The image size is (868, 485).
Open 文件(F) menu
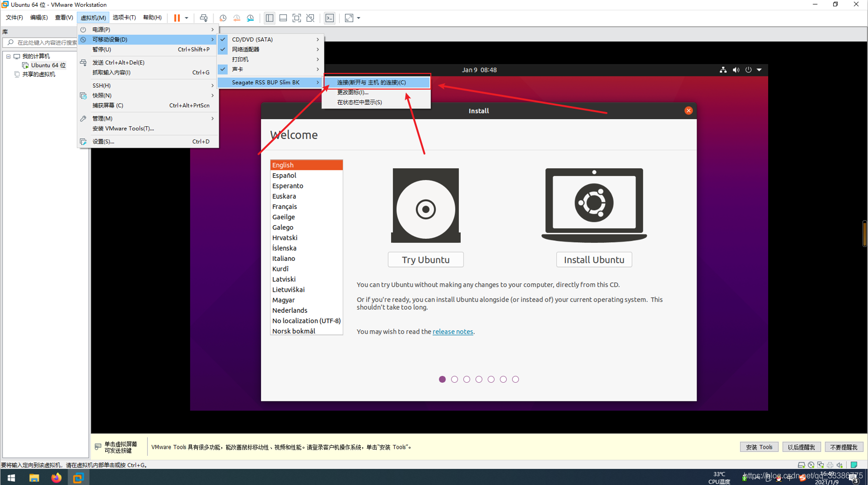pos(15,18)
